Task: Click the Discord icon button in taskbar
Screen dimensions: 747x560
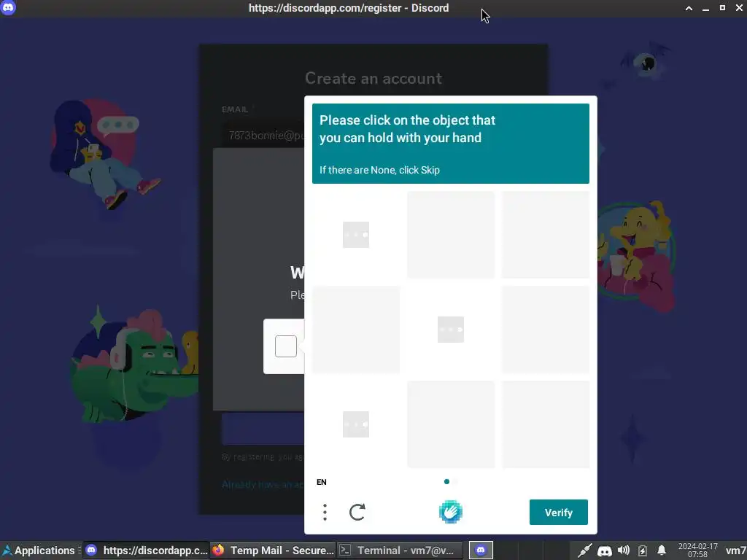Action: (x=481, y=551)
